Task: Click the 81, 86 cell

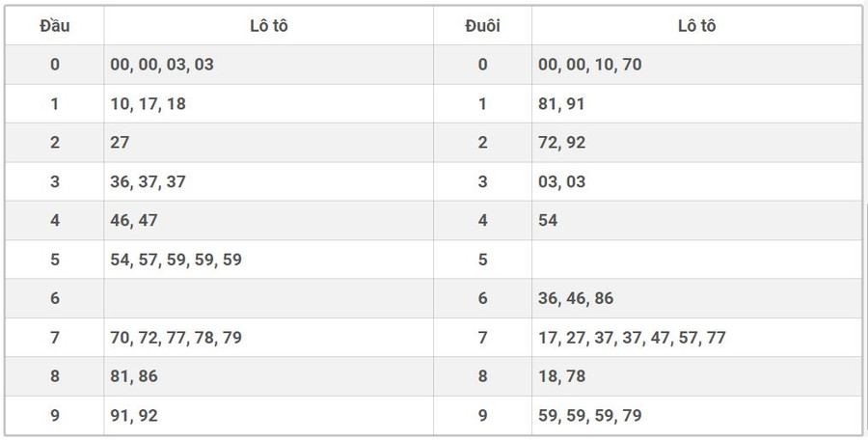Action: pyautogui.click(x=134, y=376)
